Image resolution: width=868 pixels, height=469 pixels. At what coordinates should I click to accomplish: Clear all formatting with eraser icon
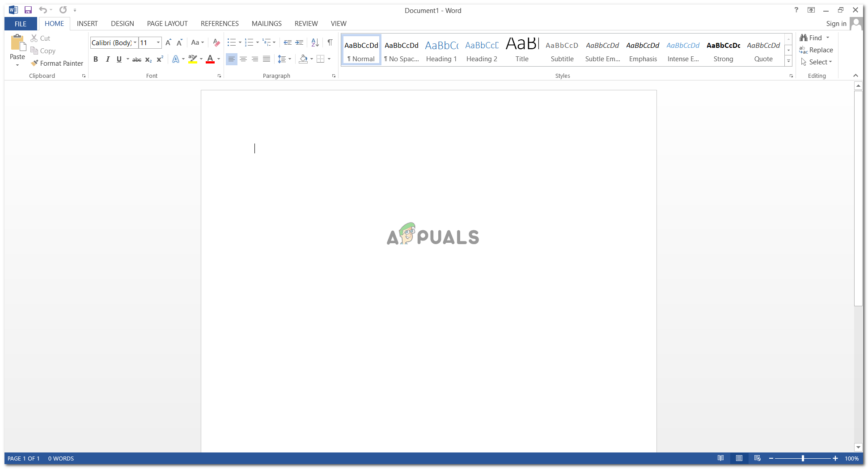click(x=216, y=43)
